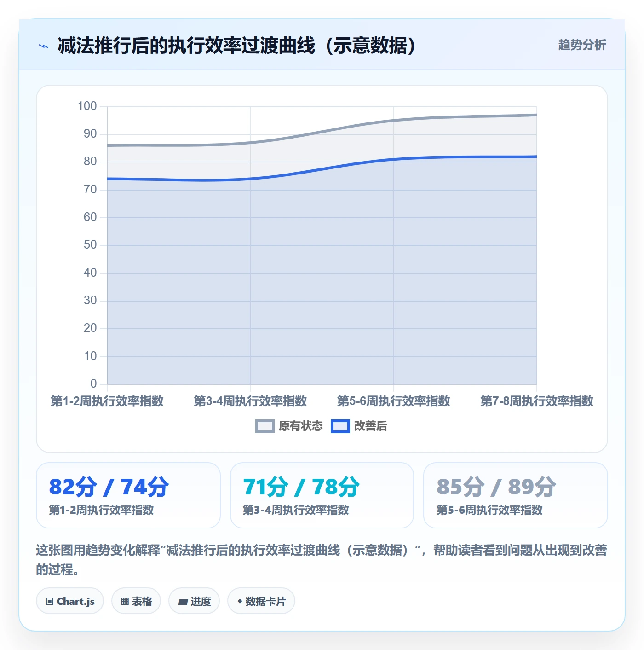Select the 表格 tag
The width and height of the screenshot is (644, 650).
(136, 601)
